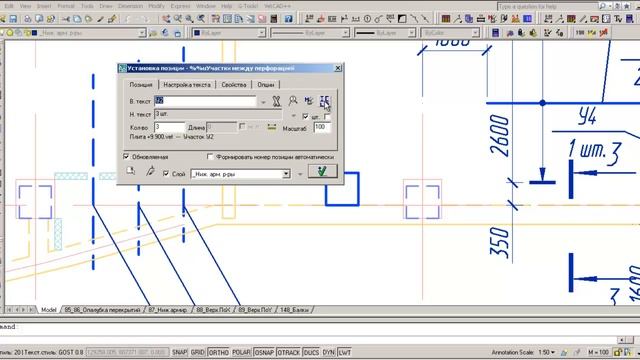Viewport: 640px width, 360px height.
Task: Toggle the empty checkbox right of шт.
Action: (327, 117)
